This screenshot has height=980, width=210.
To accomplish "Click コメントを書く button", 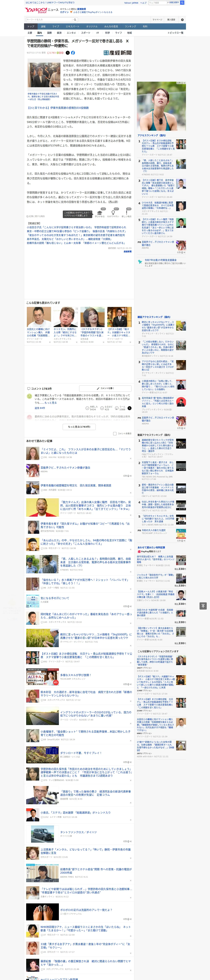I will 105,388.
